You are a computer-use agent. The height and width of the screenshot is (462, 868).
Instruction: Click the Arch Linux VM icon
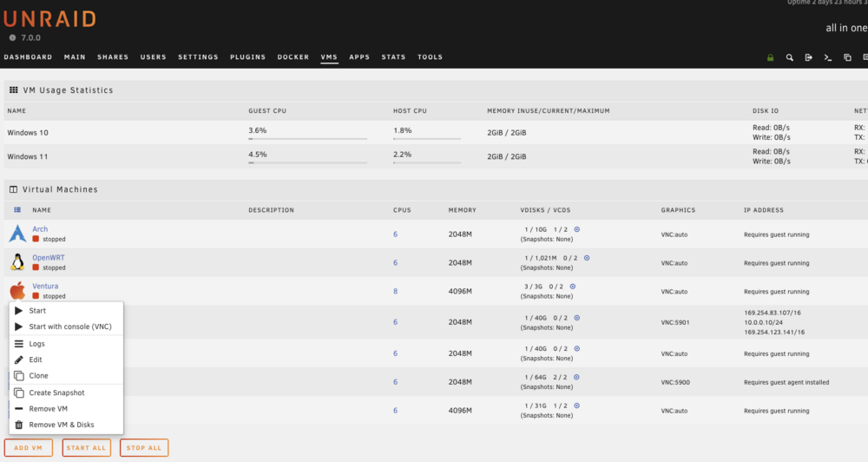(x=17, y=234)
